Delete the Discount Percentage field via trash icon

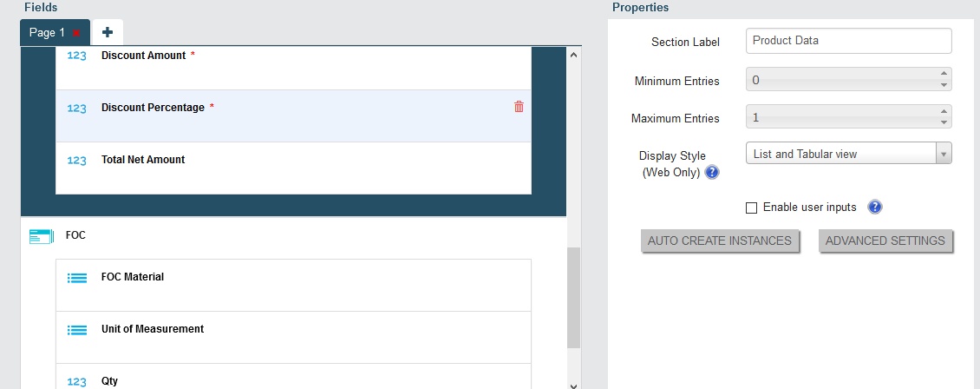click(x=519, y=107)
